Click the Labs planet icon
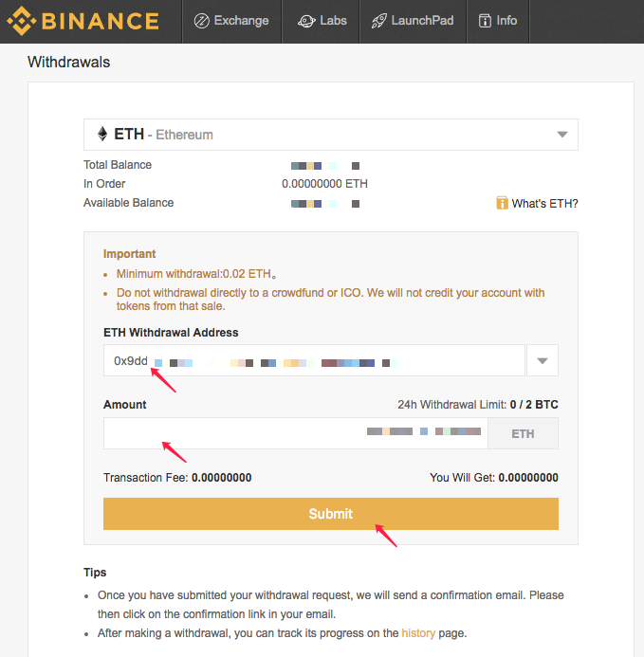This screenshot has width=644, height=657. [305, 21]
